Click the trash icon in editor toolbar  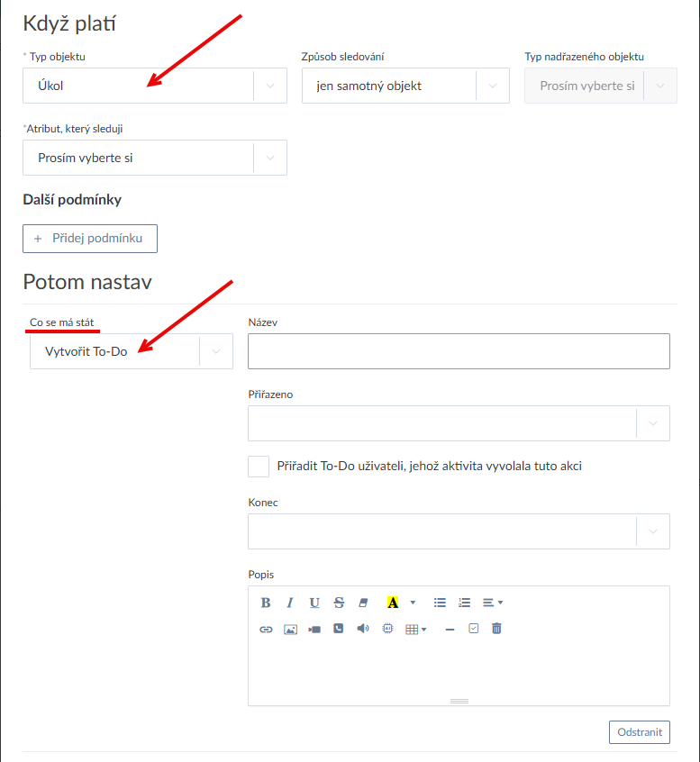point(496,629)
